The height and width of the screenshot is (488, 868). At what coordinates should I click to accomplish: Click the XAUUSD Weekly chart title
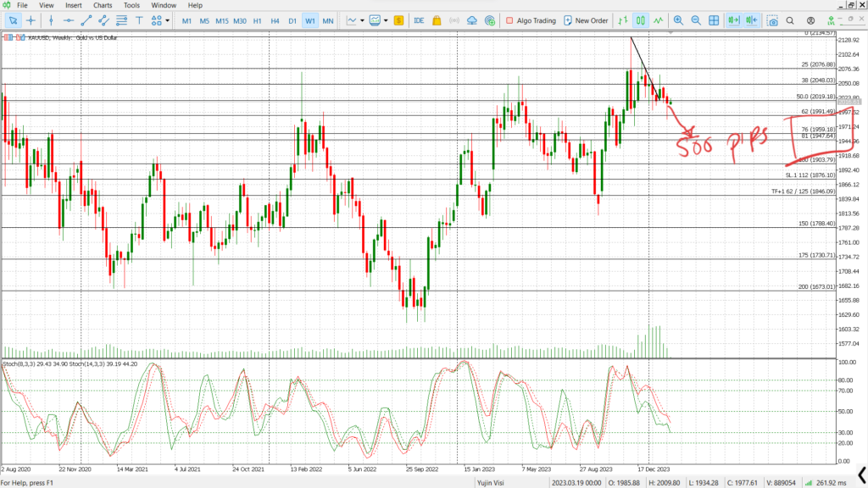click(73, 37)
